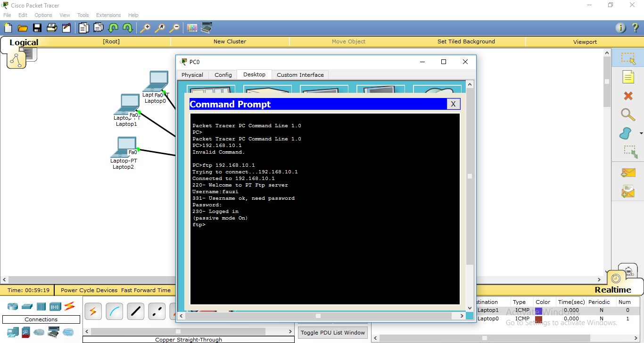The height and width of the screenshot is (343, 644).
Task: Open the Edit menu
Action: click(x=23, y=15)
